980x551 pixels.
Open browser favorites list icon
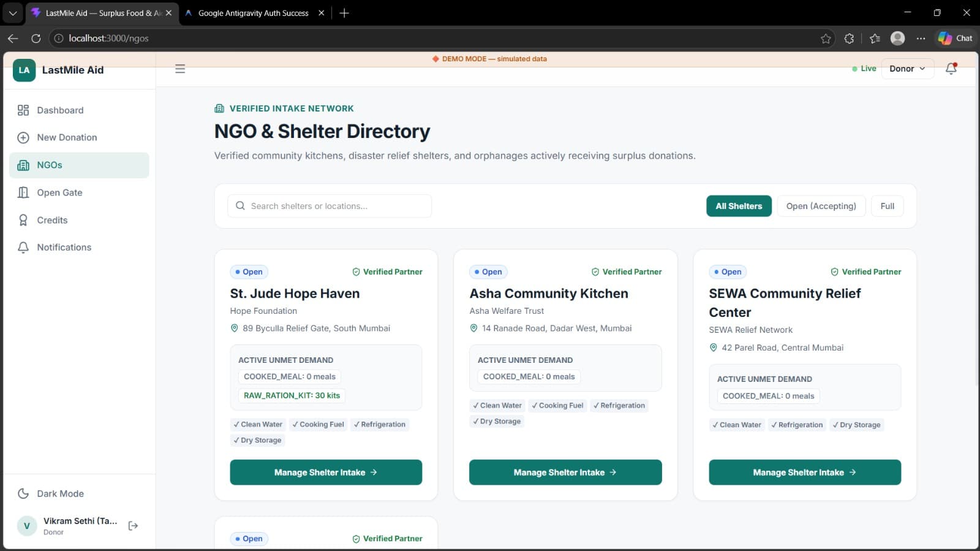tap(875, 38)
